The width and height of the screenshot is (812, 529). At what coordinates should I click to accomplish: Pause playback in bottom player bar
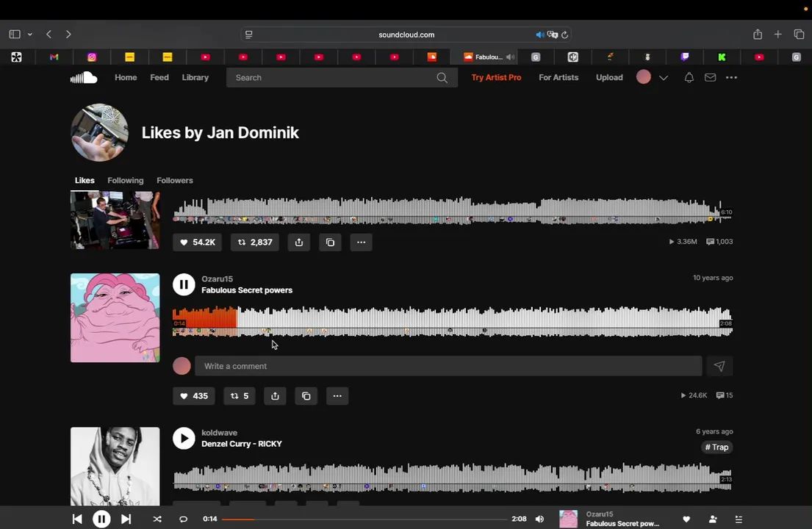(101, 519)
